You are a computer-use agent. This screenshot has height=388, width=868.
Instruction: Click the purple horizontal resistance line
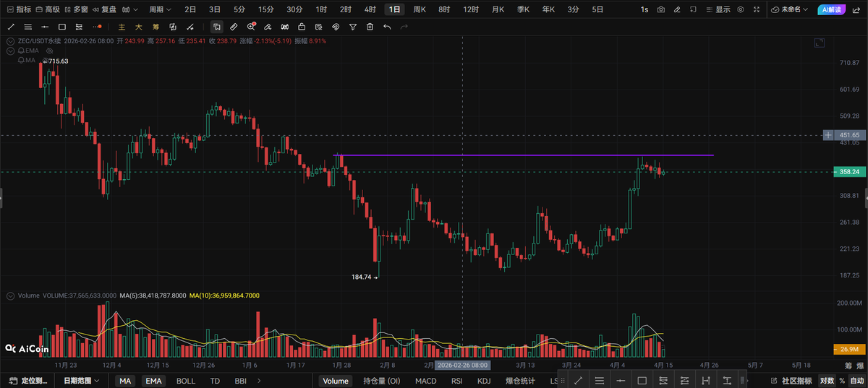click(524, 155)
